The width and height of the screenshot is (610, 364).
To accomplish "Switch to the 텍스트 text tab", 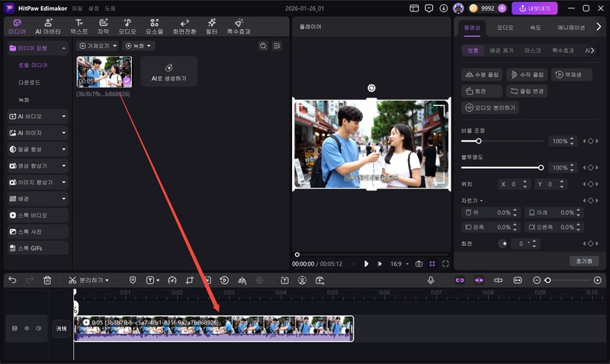I will [79, 27].
